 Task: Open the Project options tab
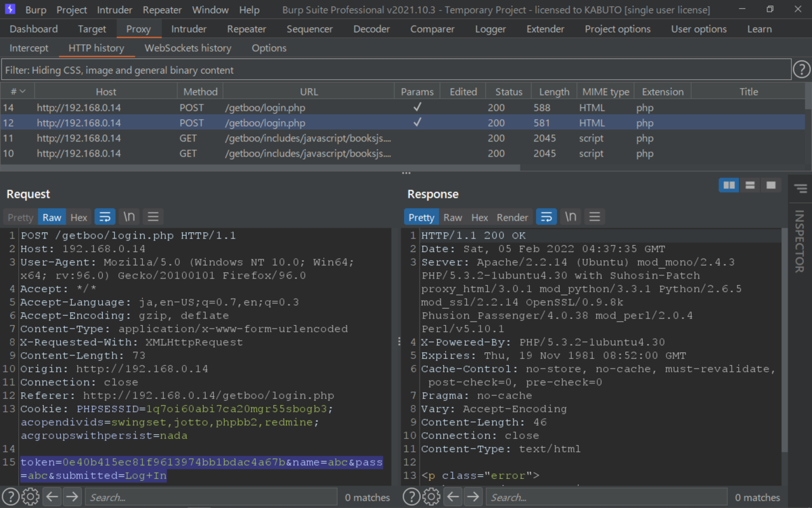coord(618,29)
